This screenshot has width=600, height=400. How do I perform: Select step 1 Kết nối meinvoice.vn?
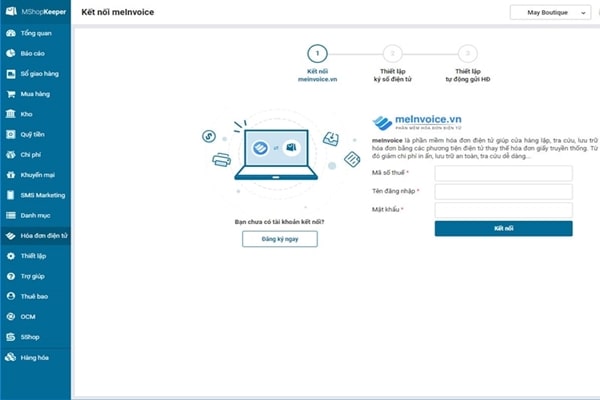coord(317,64)
